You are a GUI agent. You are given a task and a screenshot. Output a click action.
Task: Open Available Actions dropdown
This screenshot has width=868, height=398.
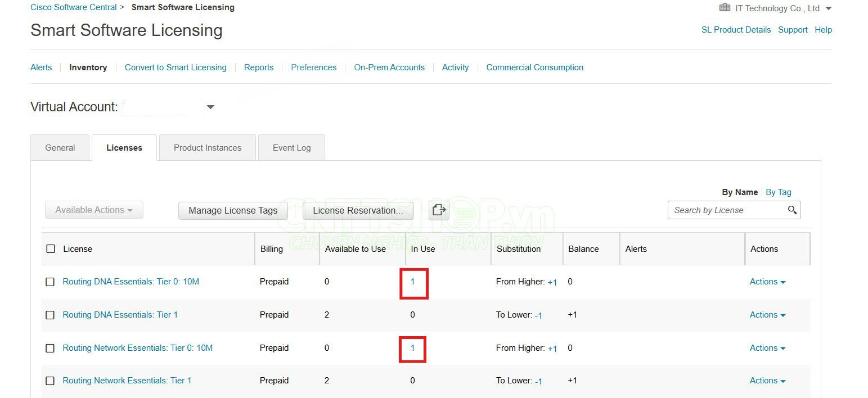[94, 210]
